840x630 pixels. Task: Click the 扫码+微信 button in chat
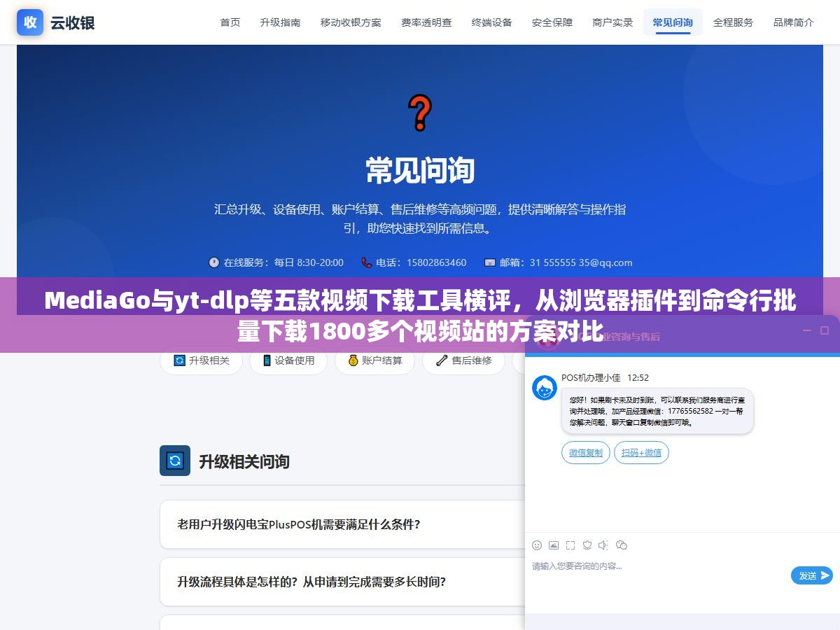[642, 452]
